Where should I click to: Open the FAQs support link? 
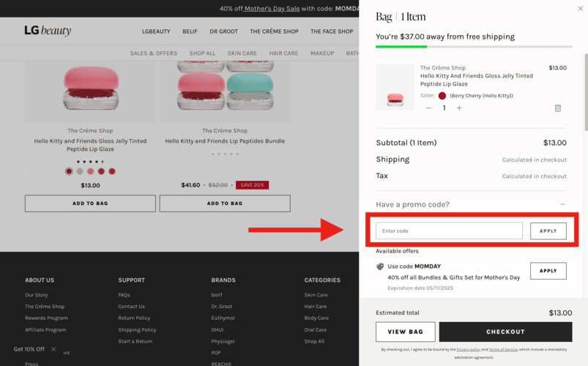click(124, 295)
